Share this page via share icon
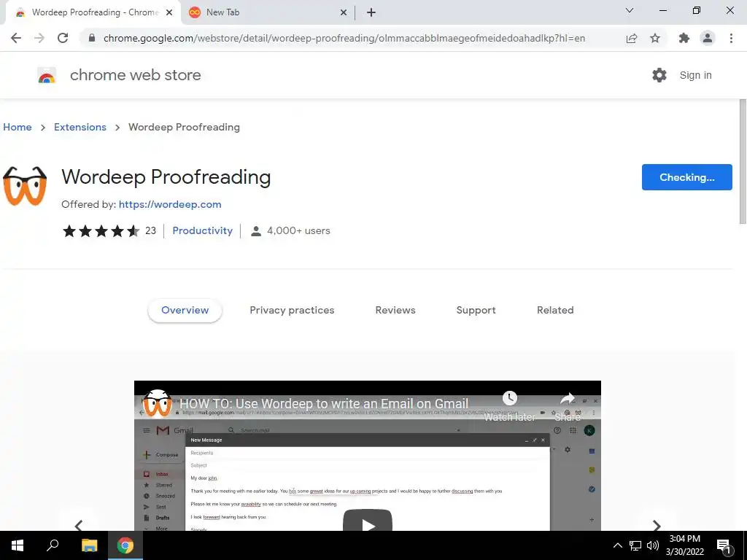747x560 pixels. click(632, 38)
